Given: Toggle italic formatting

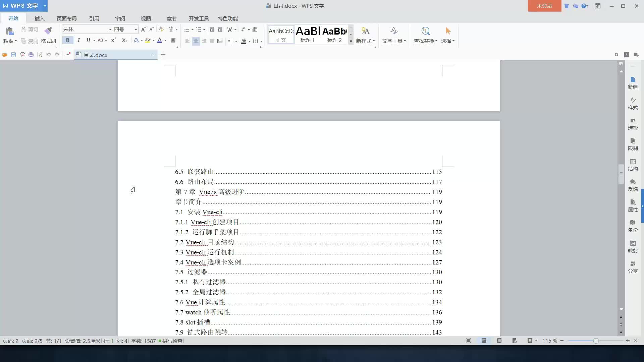Looking at the screenshot, I should (78, 40).
